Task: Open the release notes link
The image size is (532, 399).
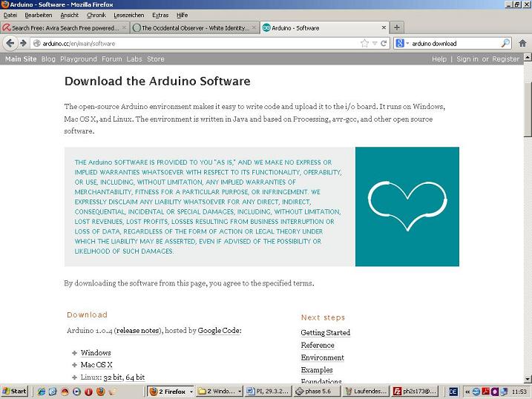Action: [x=138, y=331]
